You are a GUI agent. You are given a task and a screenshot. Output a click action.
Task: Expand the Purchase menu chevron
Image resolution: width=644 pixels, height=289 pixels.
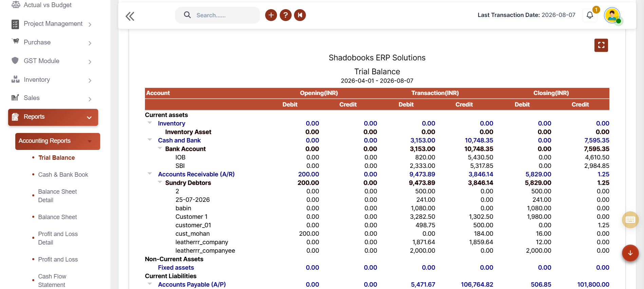pos(90,43)
